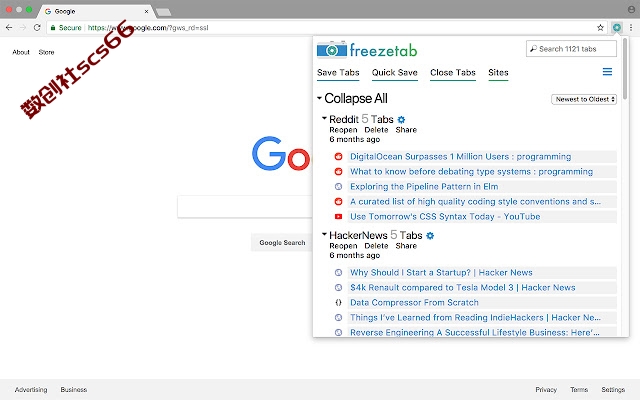Click the browser back arrow
Image resolution: width=640 pixels, height=400 pixels.
click(9, 27)
